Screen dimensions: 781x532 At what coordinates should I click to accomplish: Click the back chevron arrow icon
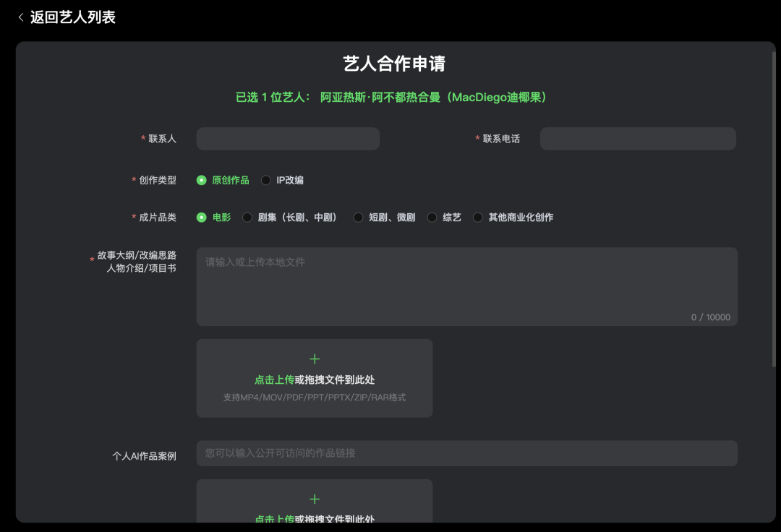point(21,17)
